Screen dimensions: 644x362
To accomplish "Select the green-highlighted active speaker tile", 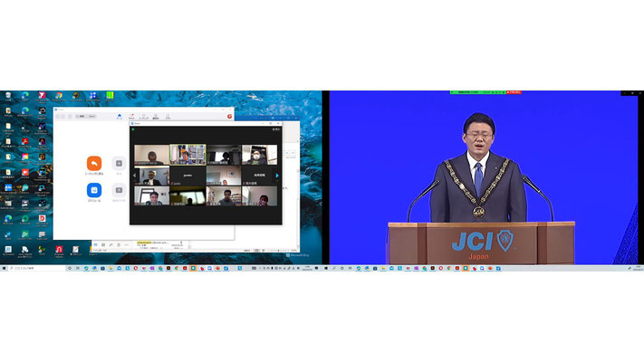I will [187, 155].
